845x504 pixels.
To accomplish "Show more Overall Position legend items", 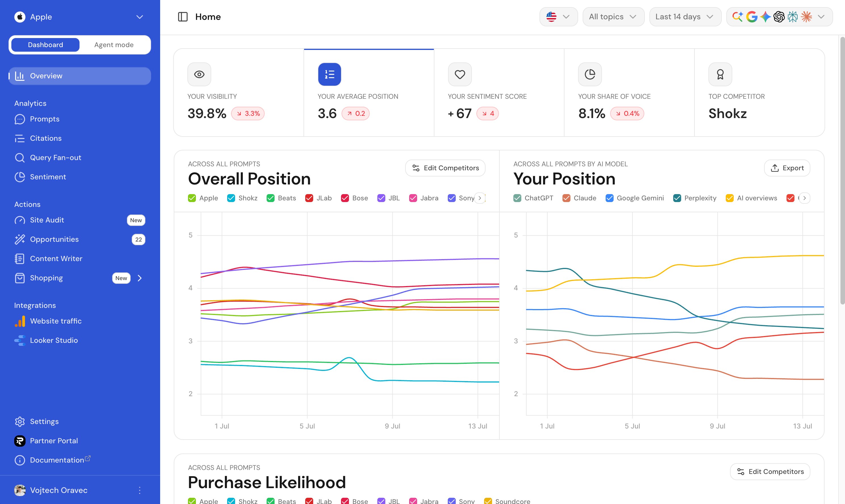I will pyautogui.click(x=480, y=198).
